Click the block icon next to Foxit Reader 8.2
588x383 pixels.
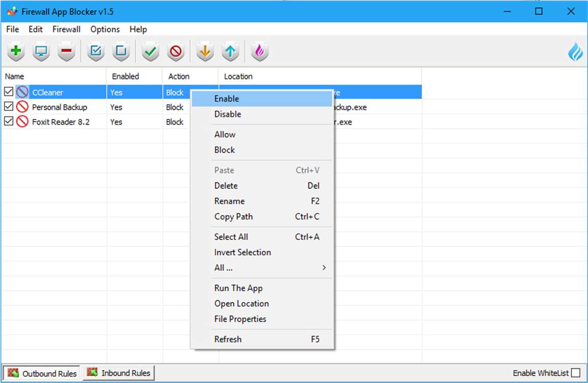click(22, 122)
